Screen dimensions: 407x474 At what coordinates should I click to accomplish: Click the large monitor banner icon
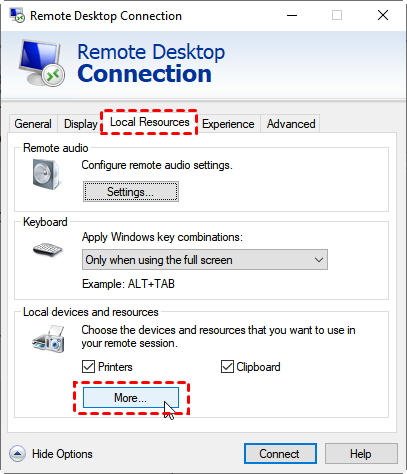tap(41, 62)
